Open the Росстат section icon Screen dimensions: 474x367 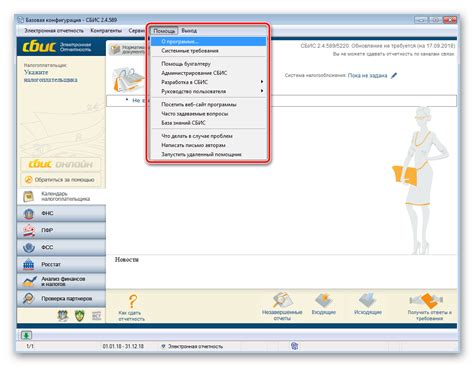29,264
